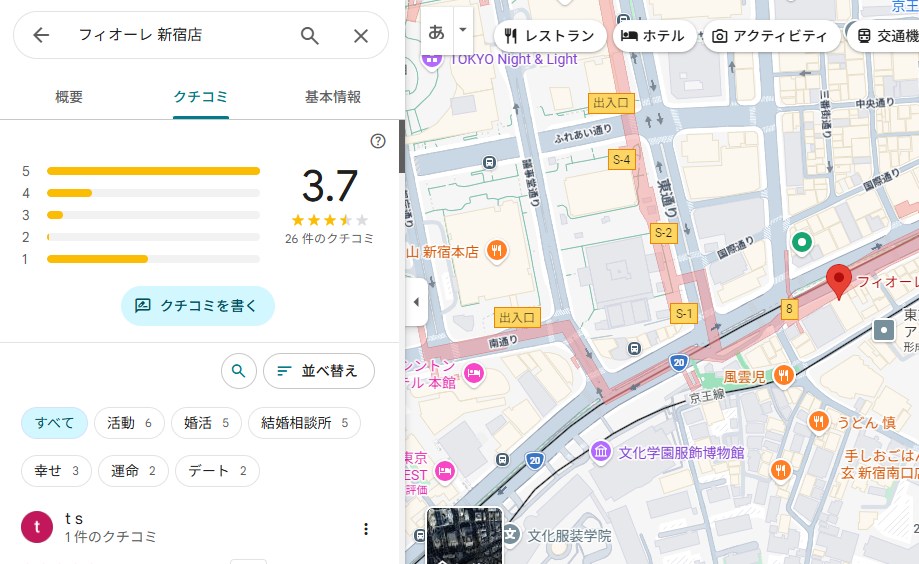Open the review help question mark icon
Image resolution: width=919 pixels, height=564 pixels.
378,141
